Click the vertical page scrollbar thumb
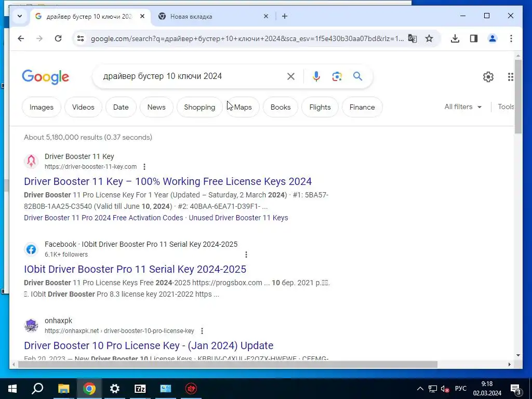532x399 pixels. click(x=518, y=96)
